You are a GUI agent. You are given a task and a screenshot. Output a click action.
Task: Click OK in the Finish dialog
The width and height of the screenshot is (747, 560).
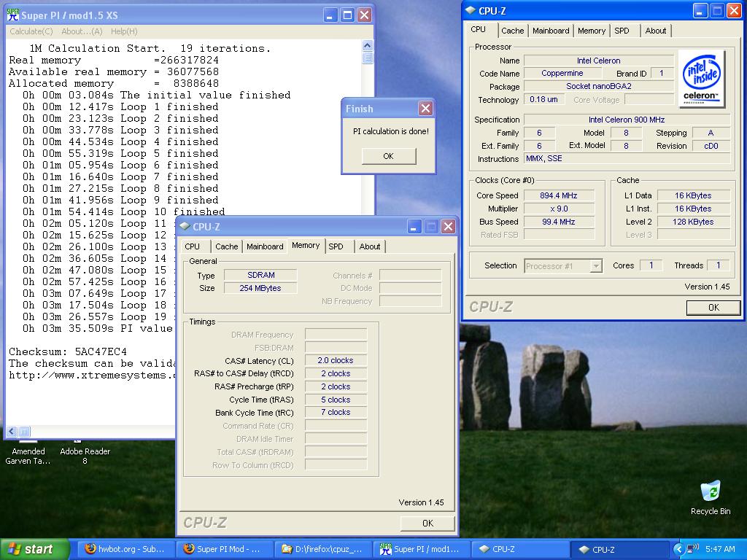pyautogui.click(x=389, y=156)
